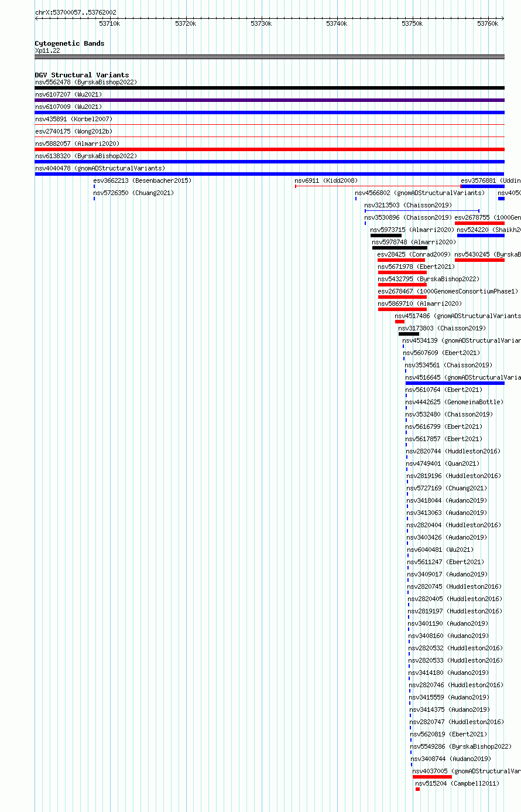Viewport: 521px width, 812px height.
Task: Click the 53710k ruler position label
Action: pos(109,23)
